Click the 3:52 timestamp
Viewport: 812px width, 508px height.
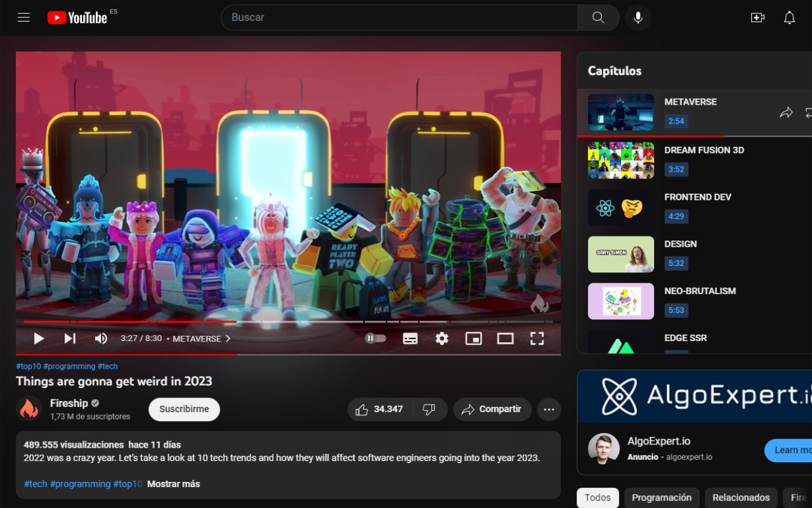click(x=676, y=170)
